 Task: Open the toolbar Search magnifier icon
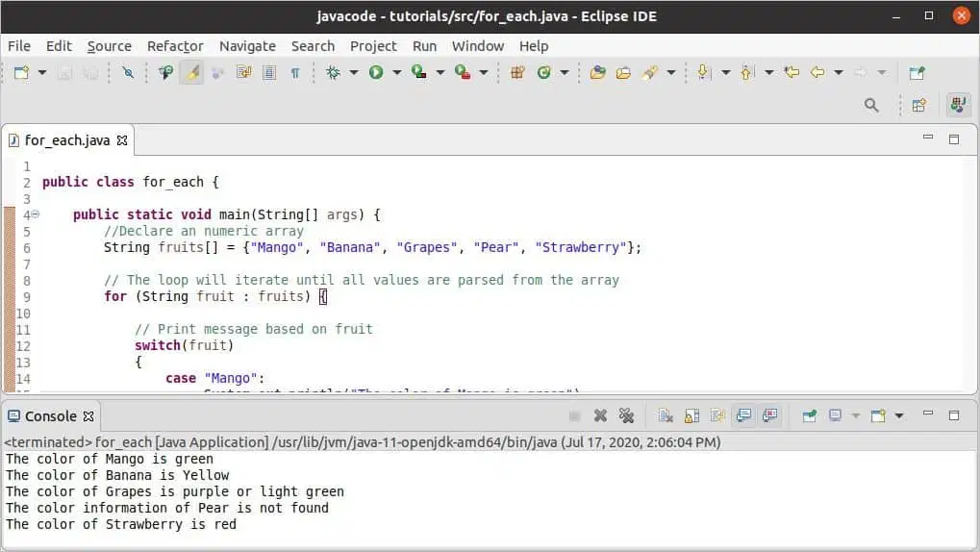(x=871, y=105)
